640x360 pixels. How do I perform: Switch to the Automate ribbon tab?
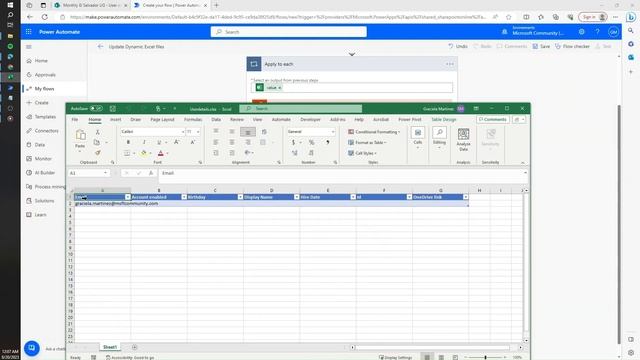coord(281,120)
